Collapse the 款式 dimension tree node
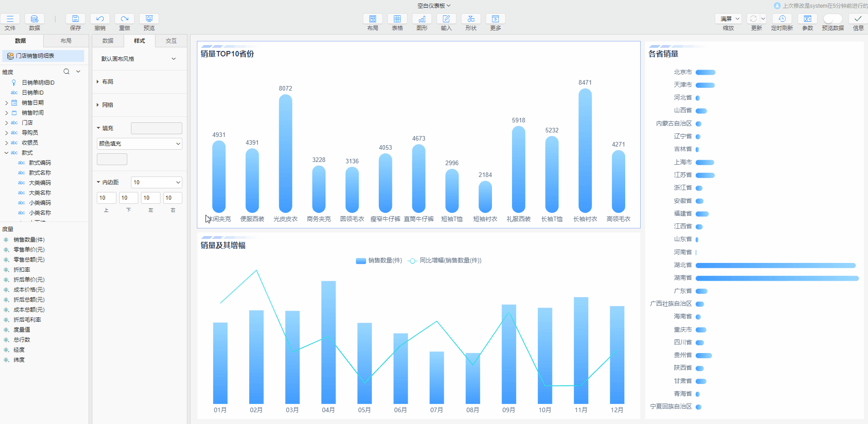This screenshot has height=424, width=868. [x=6, y=153]
